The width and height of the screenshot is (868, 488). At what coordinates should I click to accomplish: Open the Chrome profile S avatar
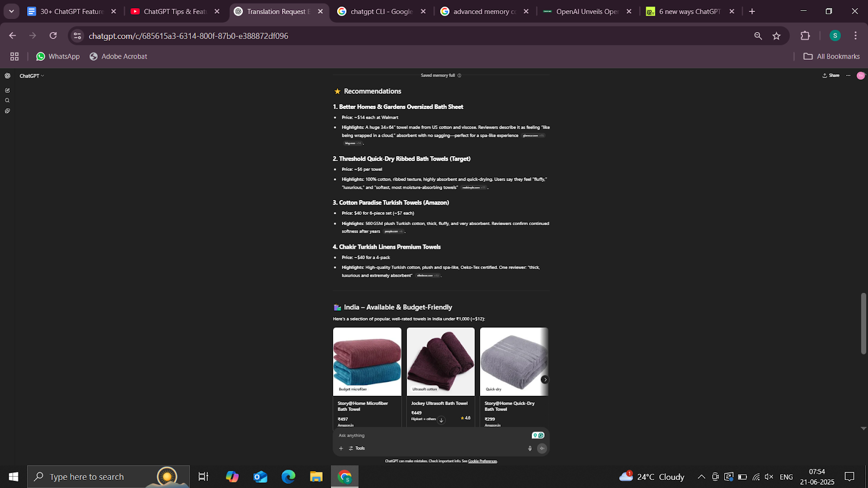[x=835, y=36]
